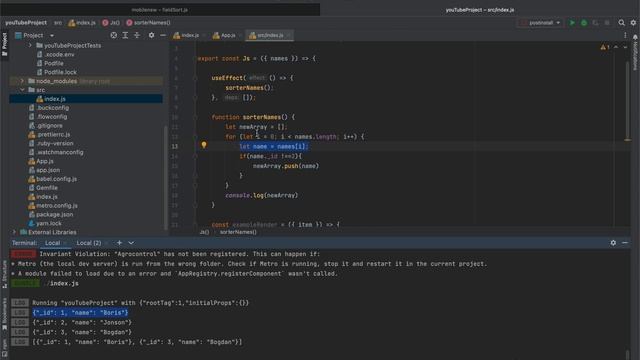Select Gemfile in project tree
Image resolution: width=640 pixels, height=360 pixels.
[47, 188]
